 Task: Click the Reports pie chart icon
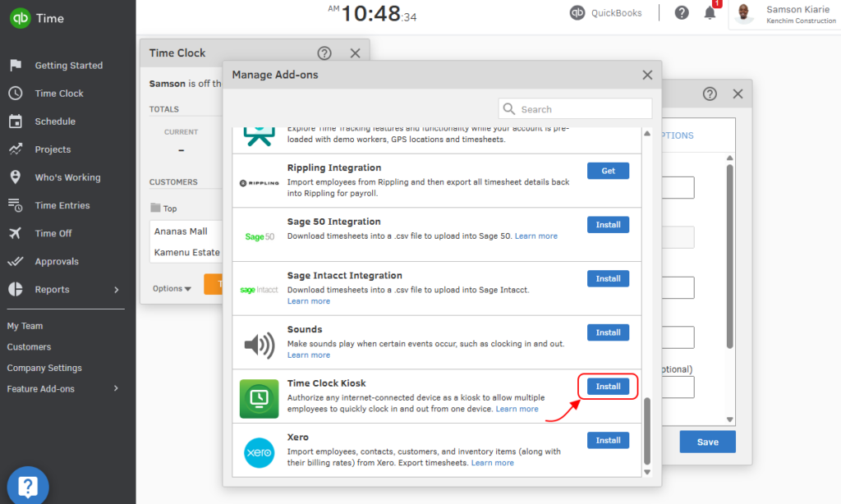click(x=16, y=289)
